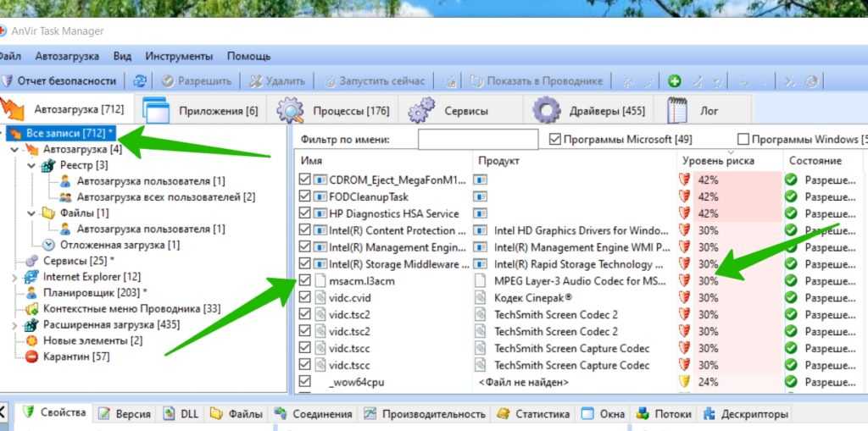Image resolution: width=868 pixels, height=431 pixels.
Task: Click the Internet Explorer tree icon
Action: [31, 277]
